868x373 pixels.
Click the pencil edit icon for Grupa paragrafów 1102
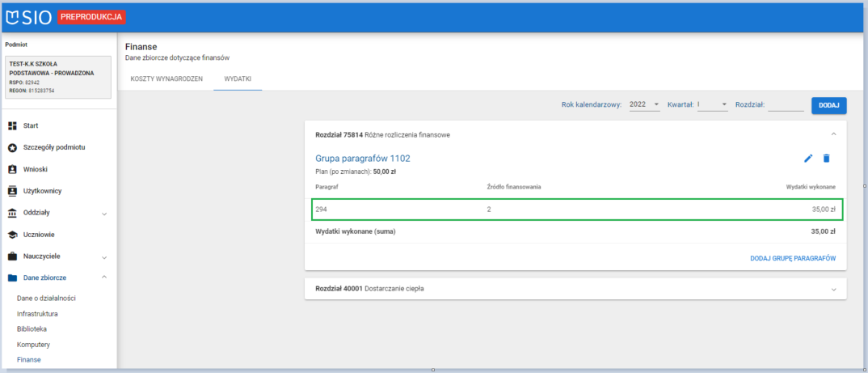coord(808,159)
